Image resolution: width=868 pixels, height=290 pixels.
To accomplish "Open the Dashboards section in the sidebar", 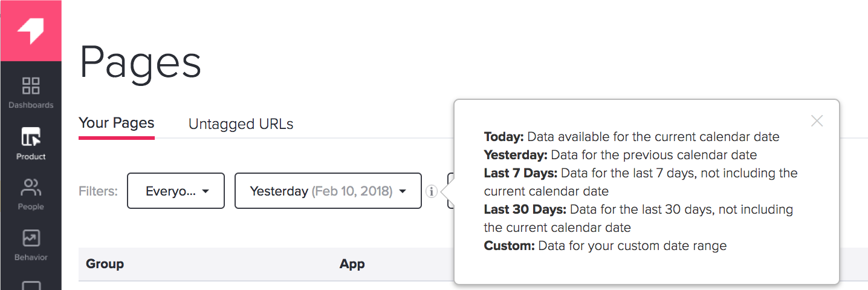I will click(30, 93).
